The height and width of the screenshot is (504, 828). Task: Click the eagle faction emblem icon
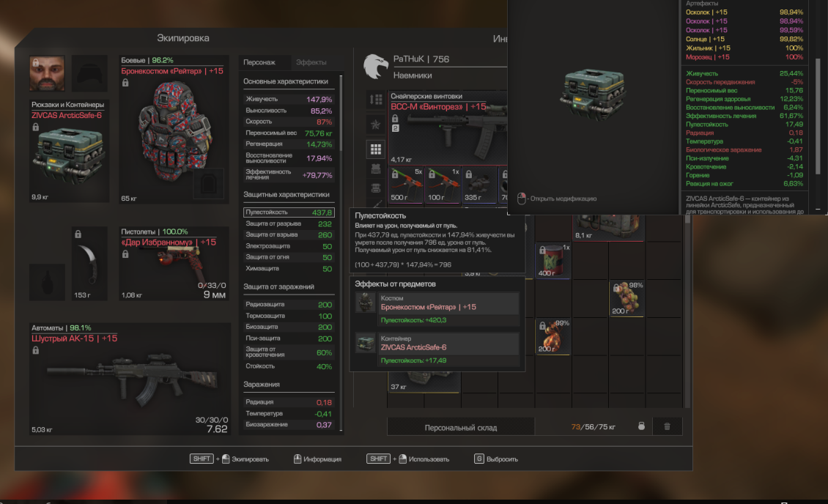click(375, 67)
